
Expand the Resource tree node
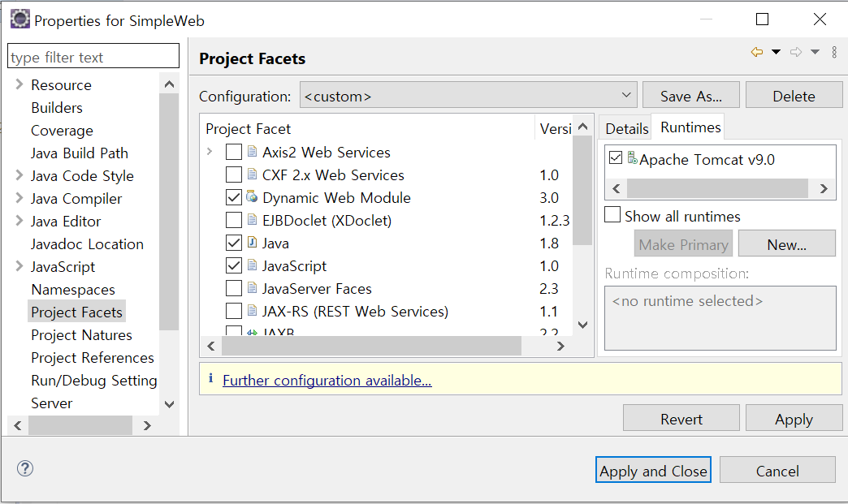pos(19,84)
